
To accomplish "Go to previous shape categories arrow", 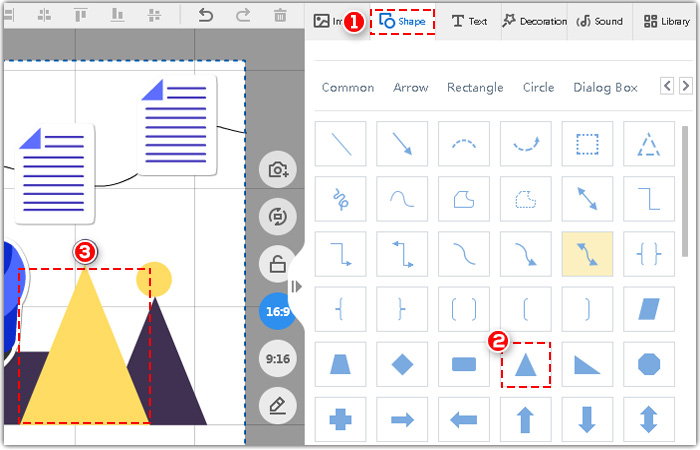I will click(667, 85).
